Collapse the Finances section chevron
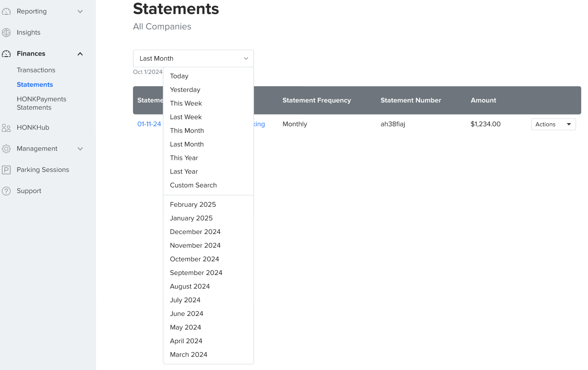 (80, 54)
